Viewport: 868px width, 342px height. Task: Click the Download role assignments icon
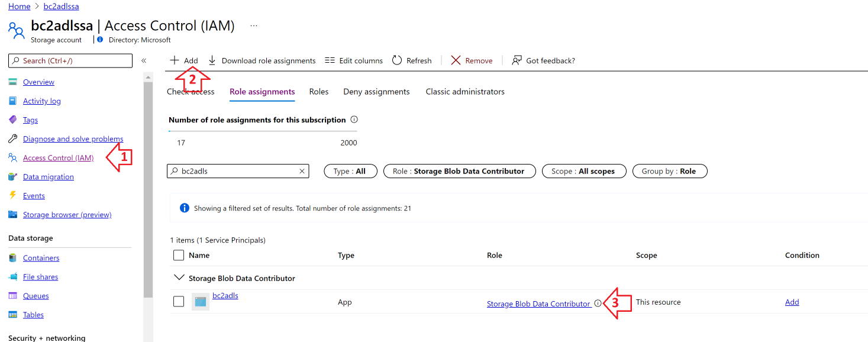pyautogui.click(x=212, y=60)
